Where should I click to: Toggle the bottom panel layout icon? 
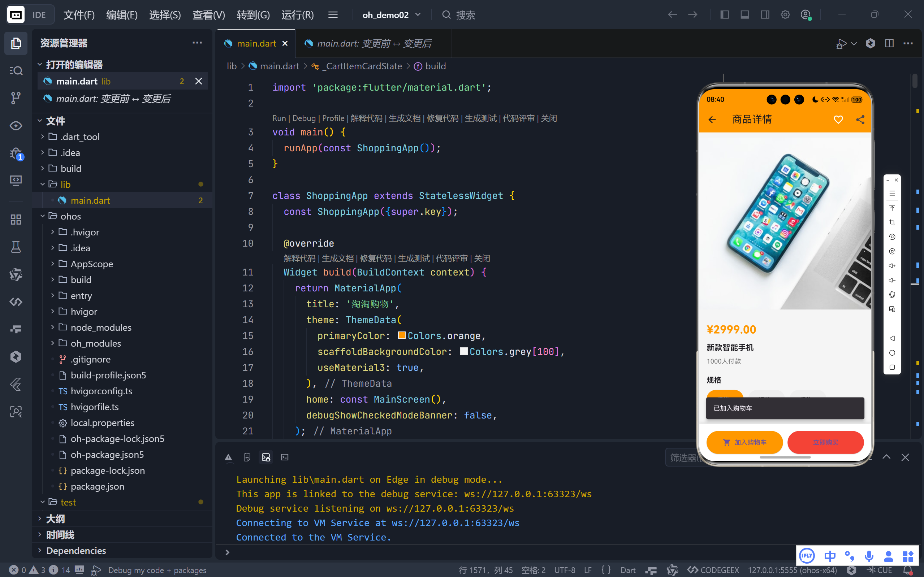coord(744,15)
